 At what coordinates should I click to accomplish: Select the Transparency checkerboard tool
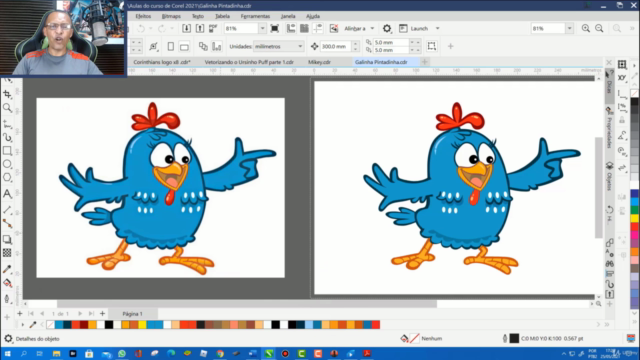coord(7,253)
